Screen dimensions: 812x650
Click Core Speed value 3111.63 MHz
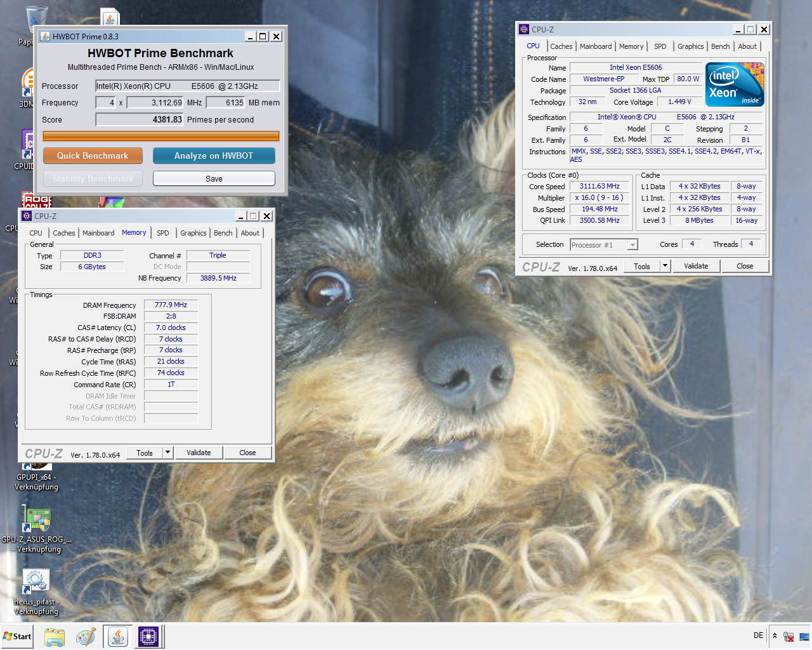click(599, 186)
